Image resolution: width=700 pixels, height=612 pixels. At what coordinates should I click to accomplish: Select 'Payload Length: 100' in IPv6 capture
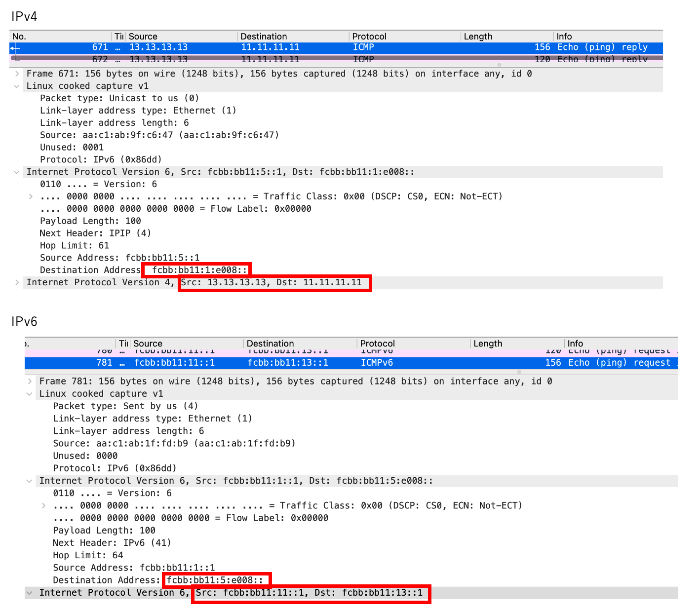104,531
